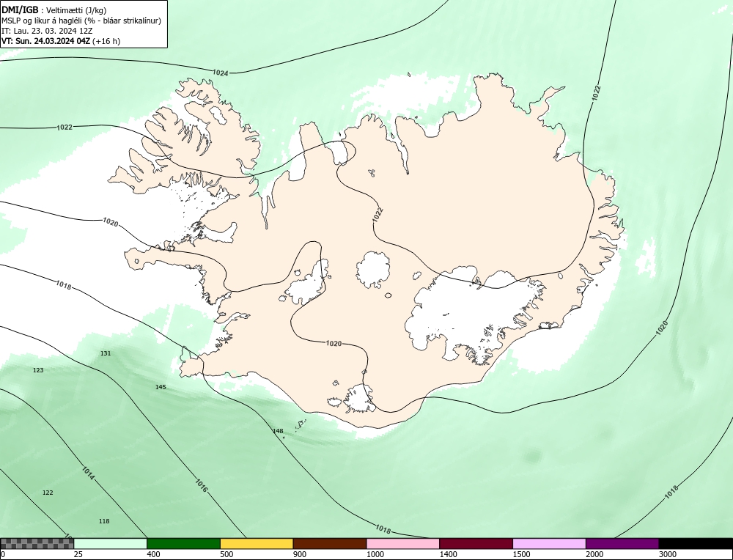Click the legend scale number 900
Image resolution: width=733 pixels, height=560 pixels.
point(300,554)
